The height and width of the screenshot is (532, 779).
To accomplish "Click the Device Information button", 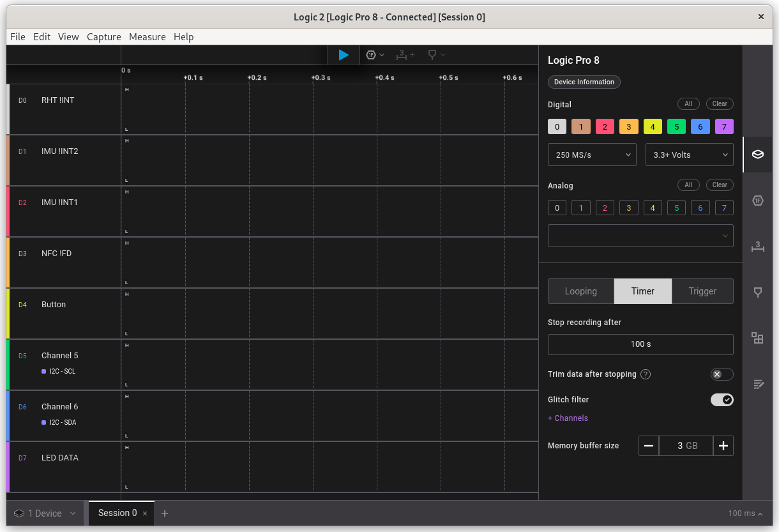I will (x=584, y=82).
